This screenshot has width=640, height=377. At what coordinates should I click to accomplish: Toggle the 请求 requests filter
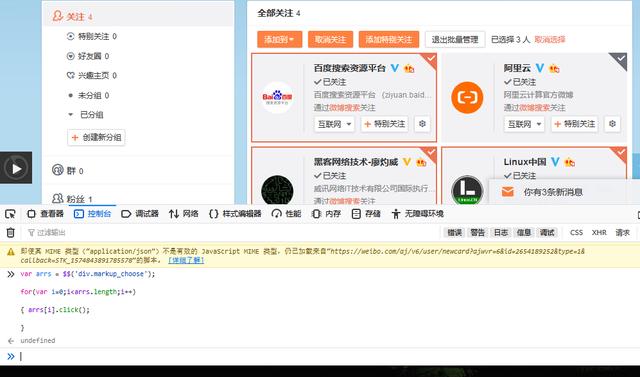pyautogui.click(x=622, y=233)
